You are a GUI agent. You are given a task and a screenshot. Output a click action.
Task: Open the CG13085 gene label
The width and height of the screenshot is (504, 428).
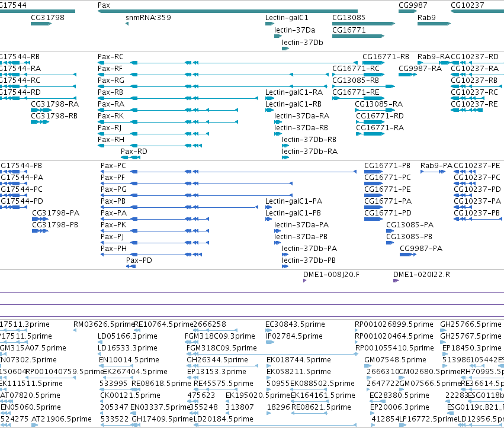pos(349,18)
